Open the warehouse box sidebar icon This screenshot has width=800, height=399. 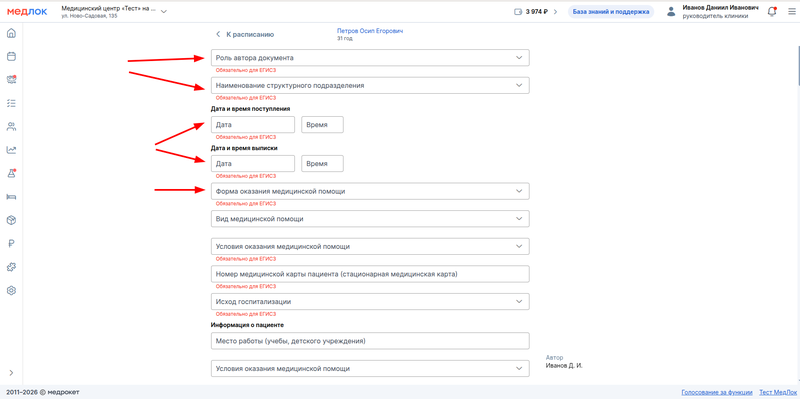tap(11, 220)
